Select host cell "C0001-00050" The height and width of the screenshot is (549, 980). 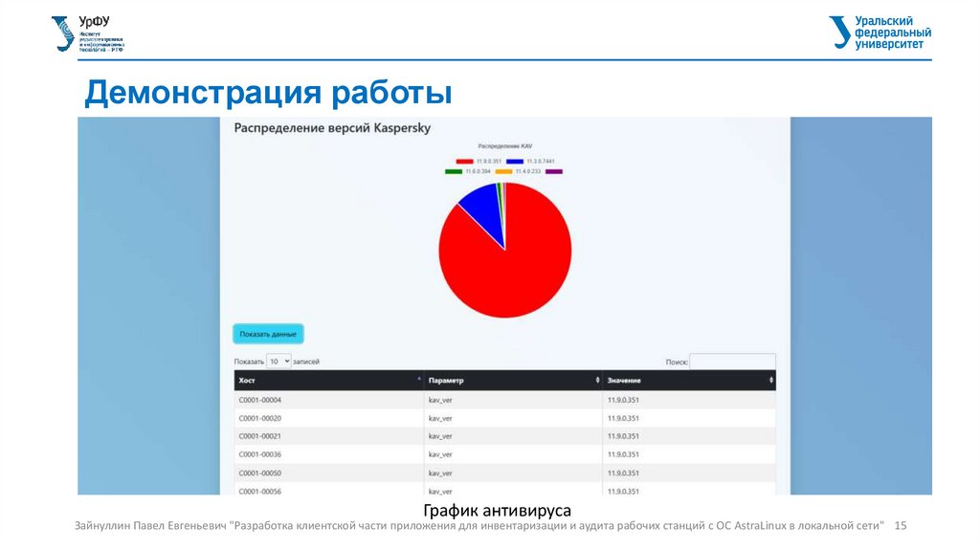click(x=260, y=473)
